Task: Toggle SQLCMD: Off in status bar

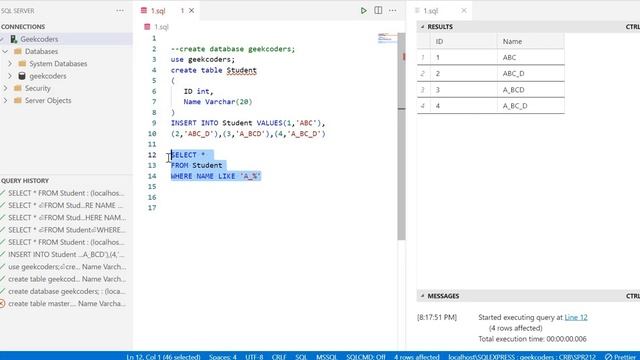Action: (x=366, y=357)
